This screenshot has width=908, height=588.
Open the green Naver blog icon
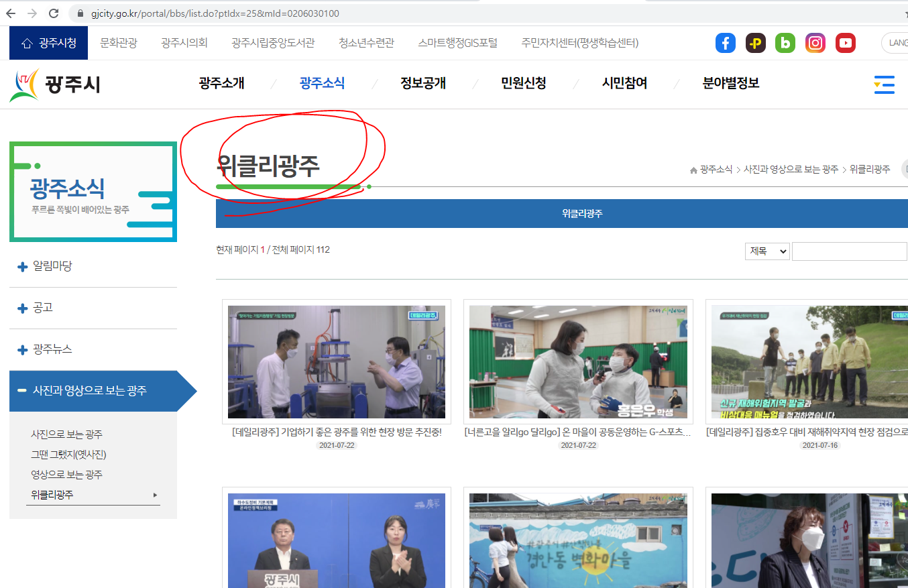tap(785, 43)
